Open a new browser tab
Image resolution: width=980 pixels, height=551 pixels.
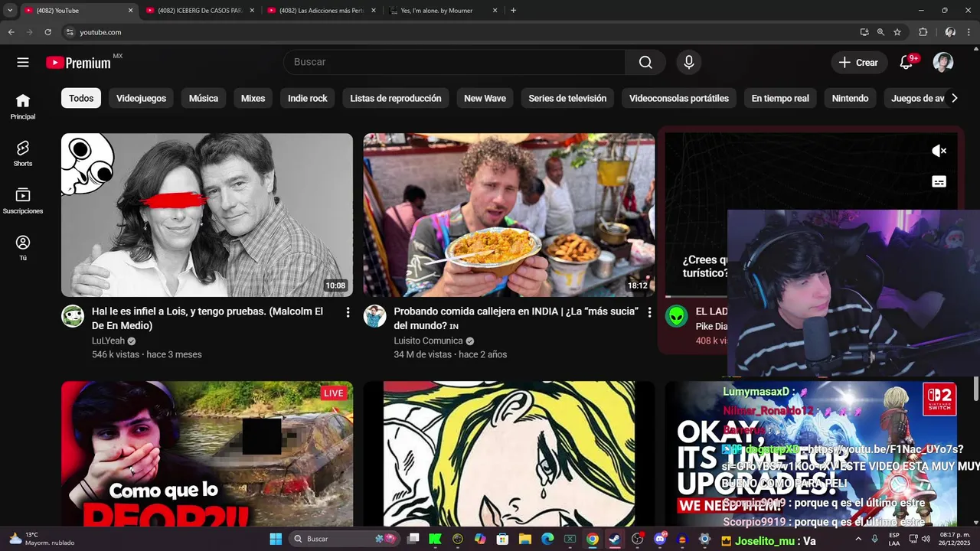click(513, 11)
